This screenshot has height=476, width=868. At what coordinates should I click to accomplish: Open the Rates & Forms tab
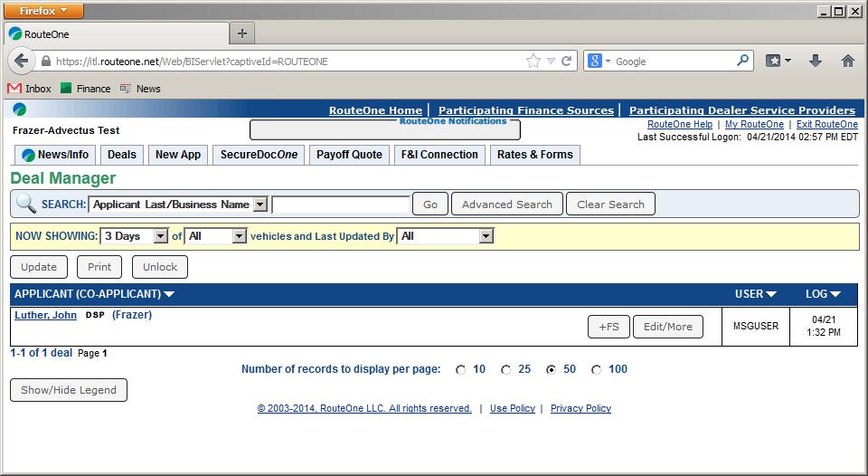tap(534, 155)
